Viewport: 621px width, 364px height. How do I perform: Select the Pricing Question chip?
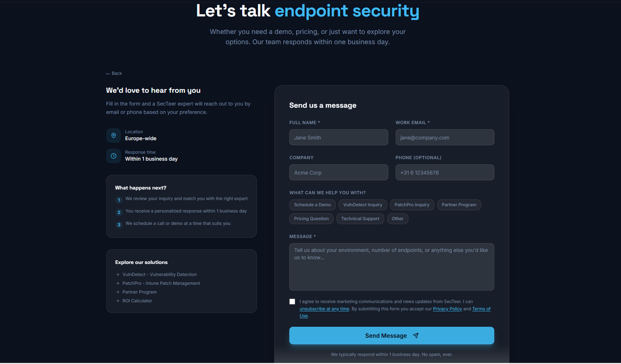[311, 219]
